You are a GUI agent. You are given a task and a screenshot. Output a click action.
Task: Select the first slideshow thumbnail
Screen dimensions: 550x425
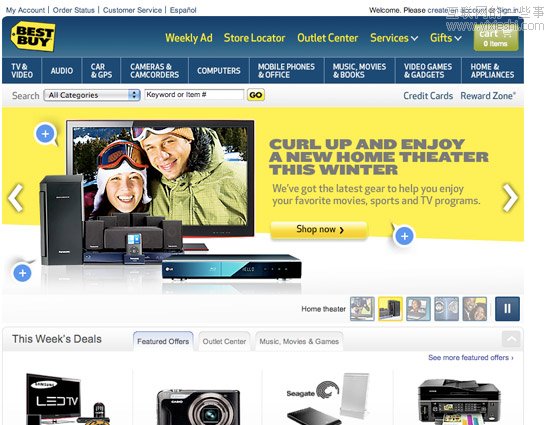pyautogui.click(x=362, y=309)
